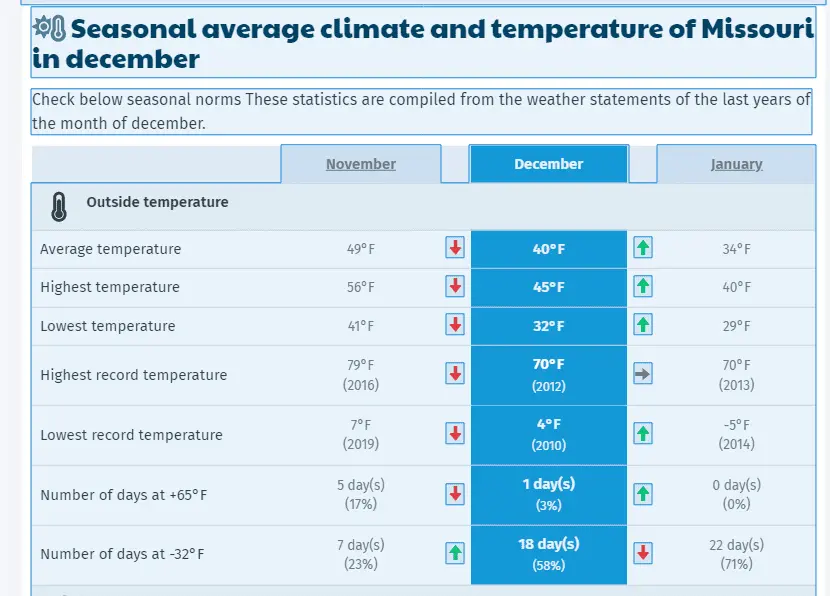Click gray right arrow in Highest record row
Image resolution: width=830 pixels, height=596 pixels.
pyautogui.click(x=643, y=374)
